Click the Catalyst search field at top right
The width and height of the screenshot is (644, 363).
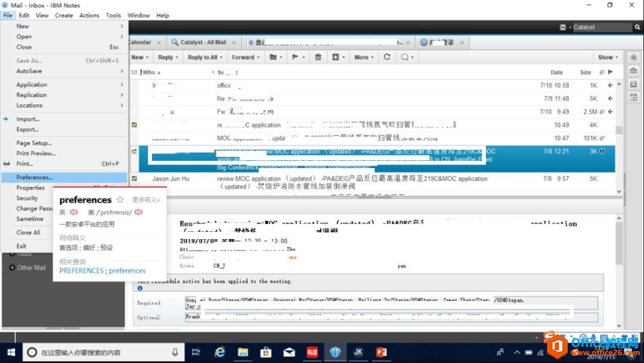(601, 27)
